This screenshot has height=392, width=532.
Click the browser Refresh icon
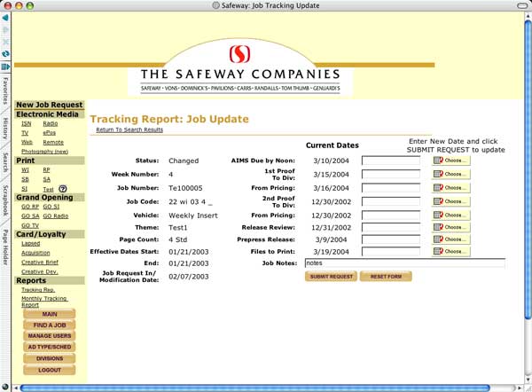coord(5,54)
